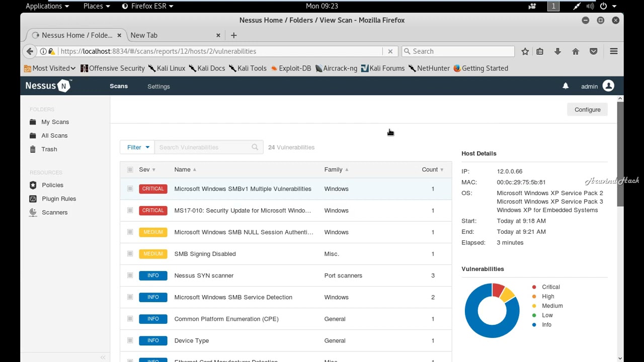Open the admin user avatar icon
This screenshot has height=362, width=644.
608,86
